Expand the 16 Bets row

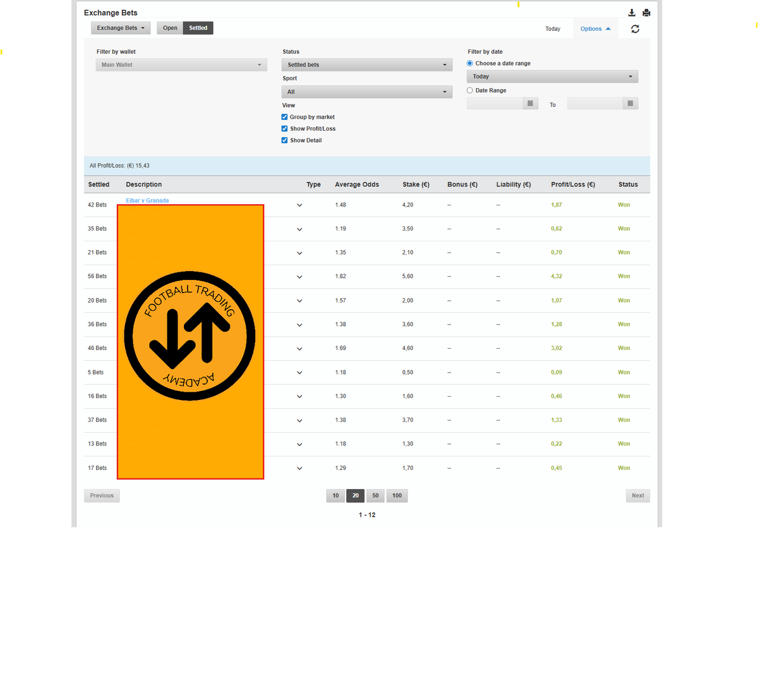299,397
